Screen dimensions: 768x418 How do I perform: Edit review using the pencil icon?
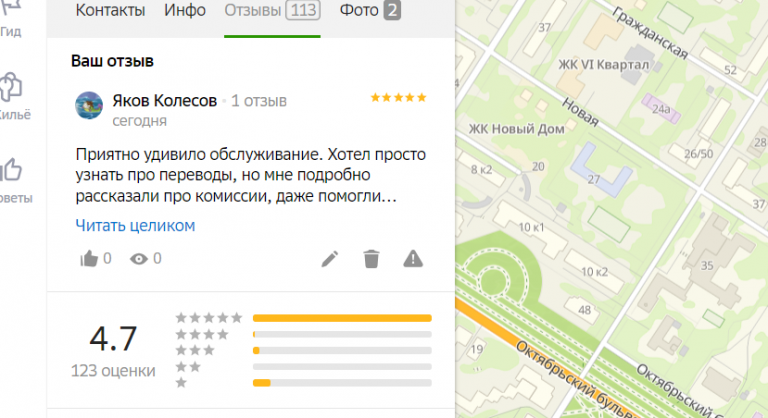(x=330, y=259)
